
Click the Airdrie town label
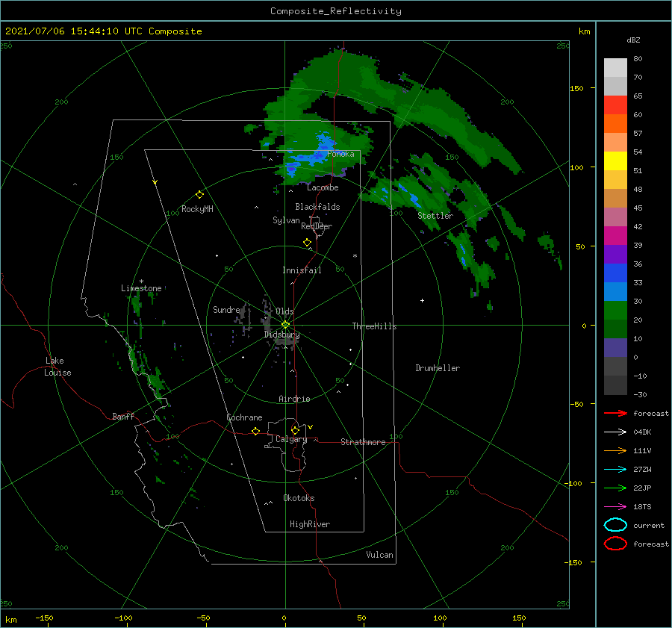click(x=294, y=399)
